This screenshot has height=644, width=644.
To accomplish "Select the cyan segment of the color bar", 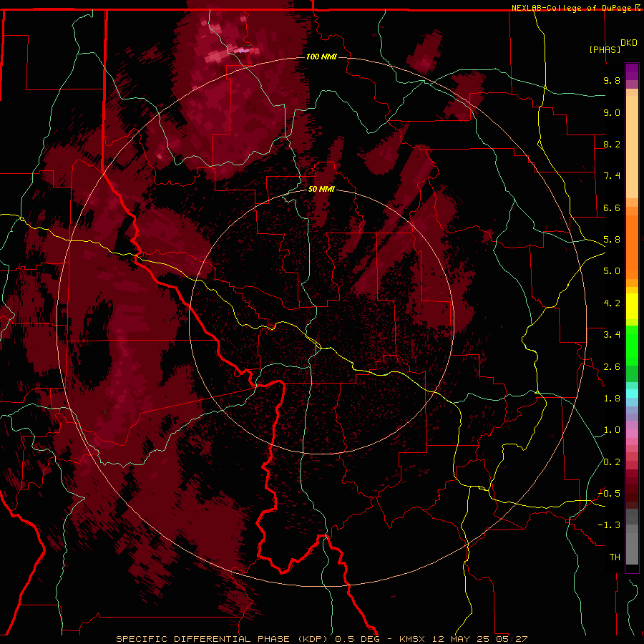I will click(632, 394).
